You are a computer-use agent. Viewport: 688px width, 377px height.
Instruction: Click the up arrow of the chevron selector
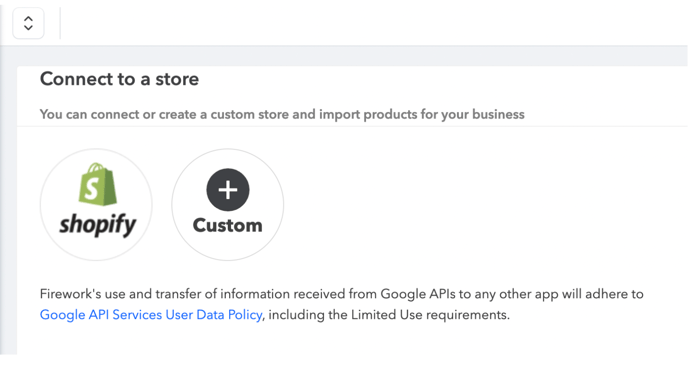pos(29,19)
